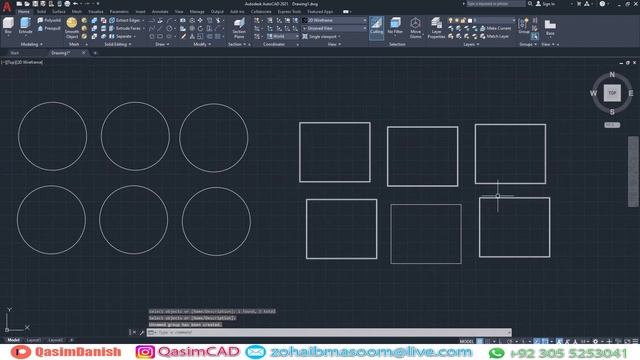This screenshot has height=360, width=640.
Task: Expand the Solid Editing panel
Action: pos(118,44)
